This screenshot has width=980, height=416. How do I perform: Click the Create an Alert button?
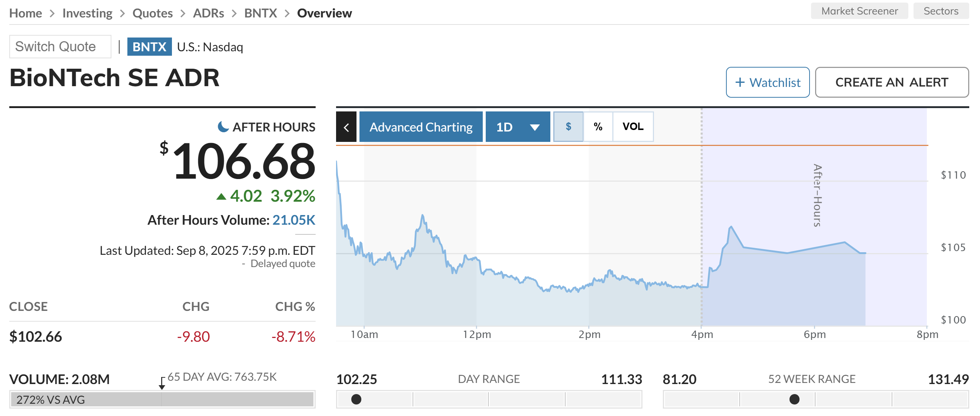click(x=891, y=82)
